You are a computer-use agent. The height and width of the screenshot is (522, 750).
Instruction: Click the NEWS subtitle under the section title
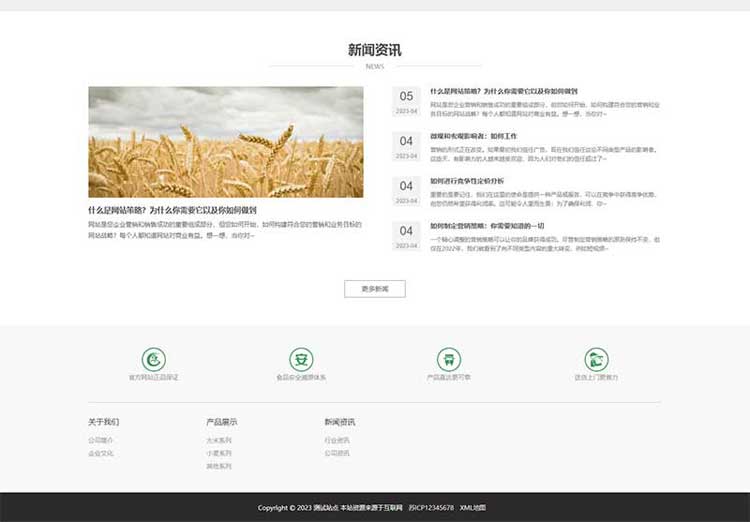(375, 67)
